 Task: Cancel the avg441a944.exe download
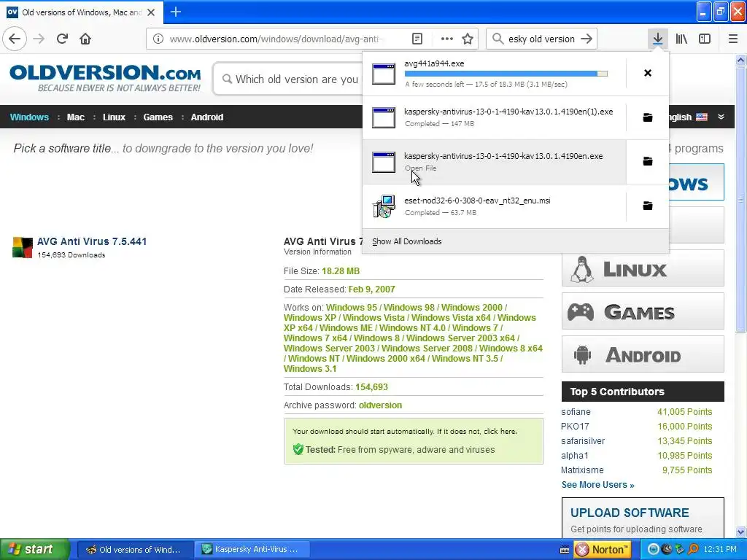(x=648, y=73)
